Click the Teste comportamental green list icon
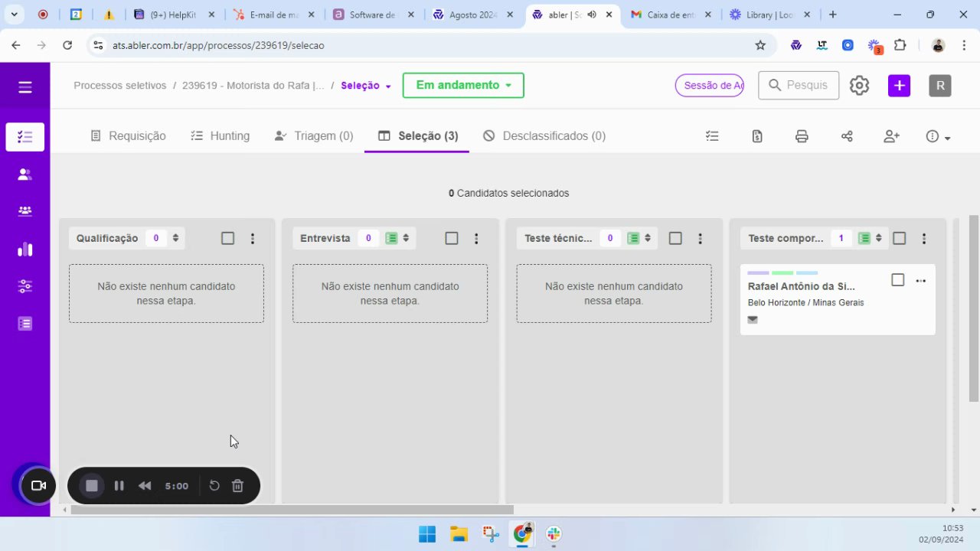 coord(864,238)
